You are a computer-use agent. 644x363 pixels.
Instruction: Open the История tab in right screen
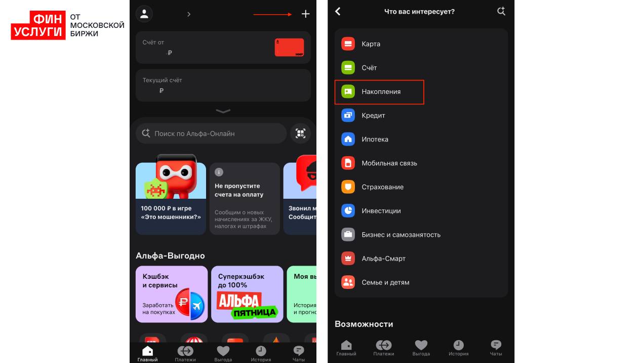(x=458, y=348)
